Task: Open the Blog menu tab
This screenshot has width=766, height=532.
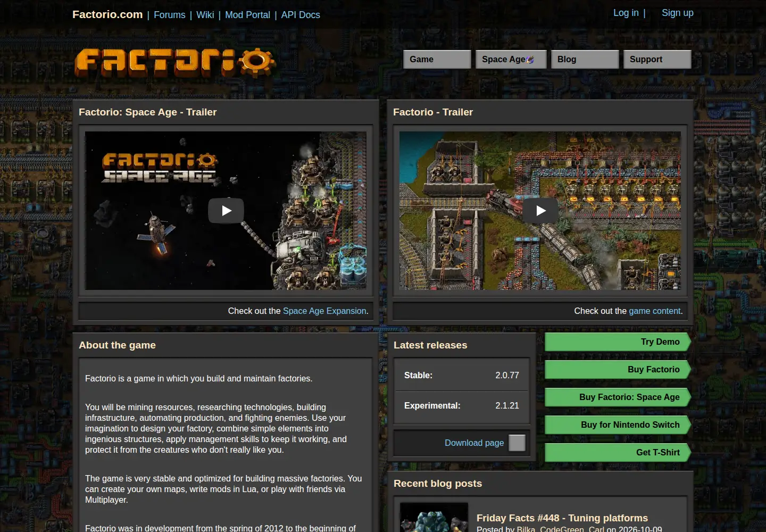Action: click(585, 60)
